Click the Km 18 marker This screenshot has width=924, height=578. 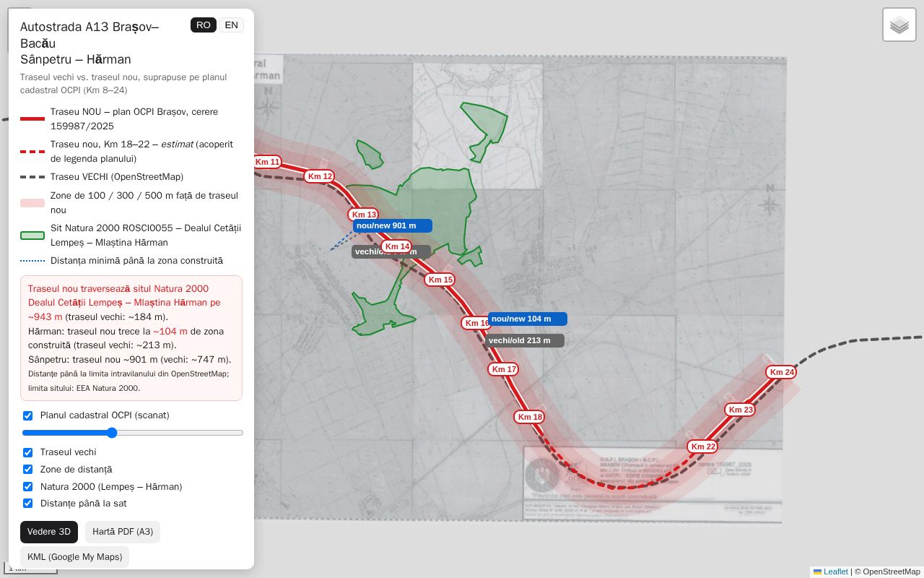point(529,417)
